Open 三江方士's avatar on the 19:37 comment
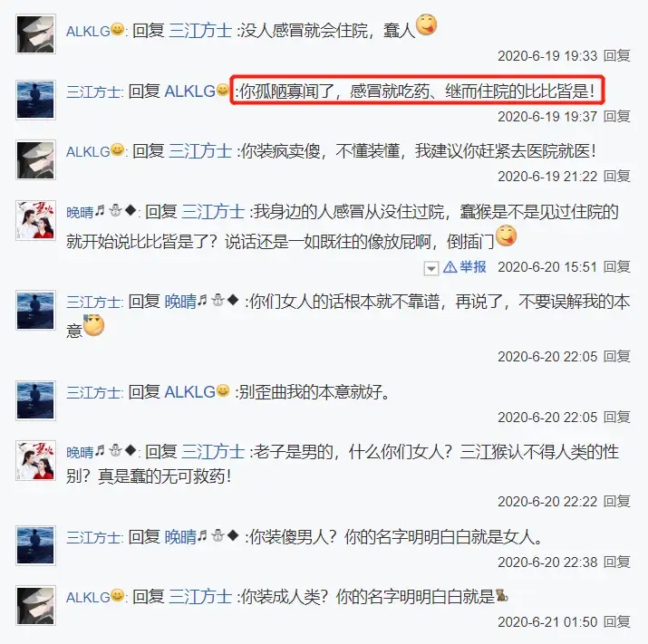 click(35, 100)
